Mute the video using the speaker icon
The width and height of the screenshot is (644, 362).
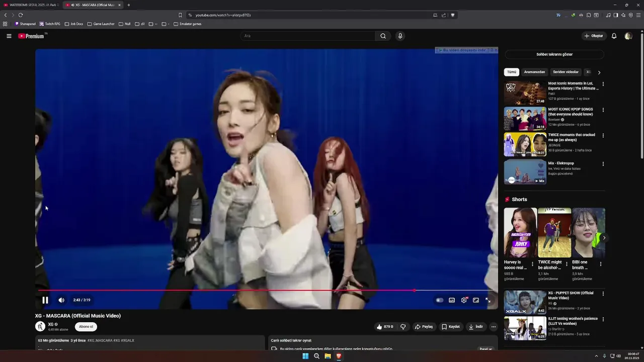61,300
